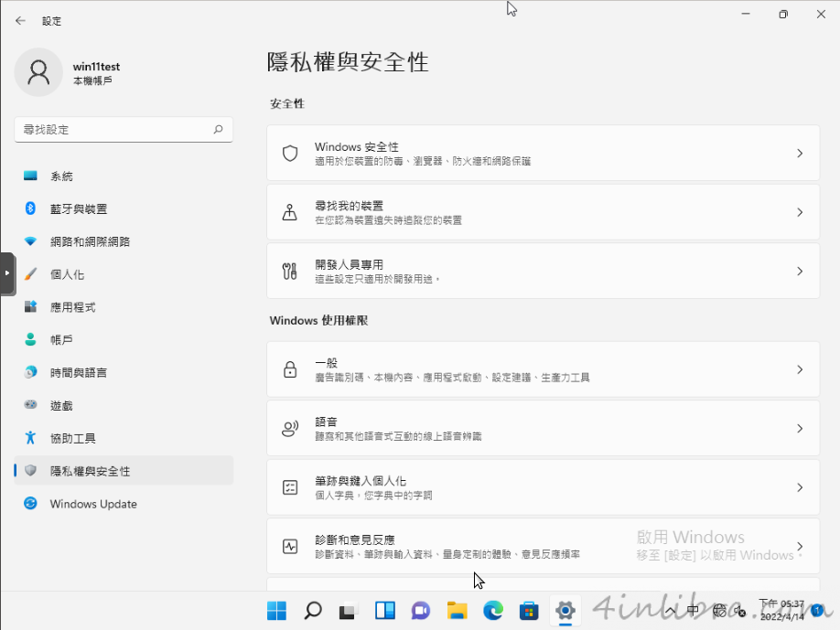Open 系統 in sidebar
Screen dimensions: 840x630
124,176
